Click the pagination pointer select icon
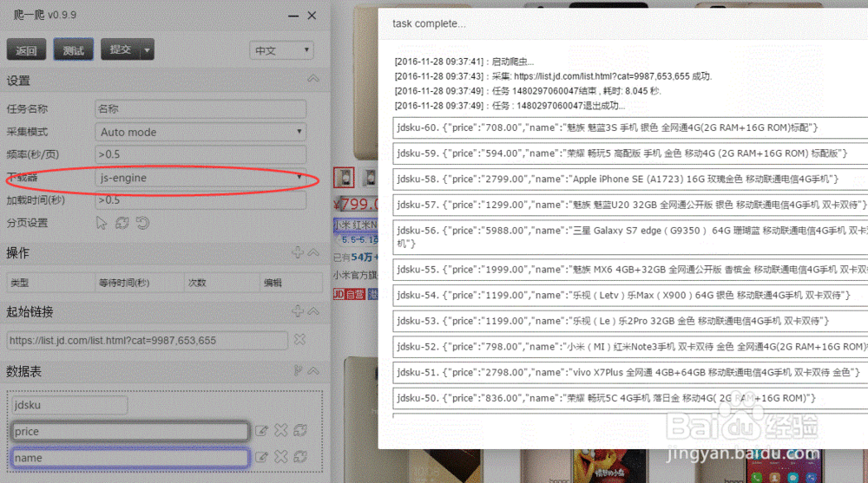The width and height of the screenshot is (868, 483). point(102,223)
